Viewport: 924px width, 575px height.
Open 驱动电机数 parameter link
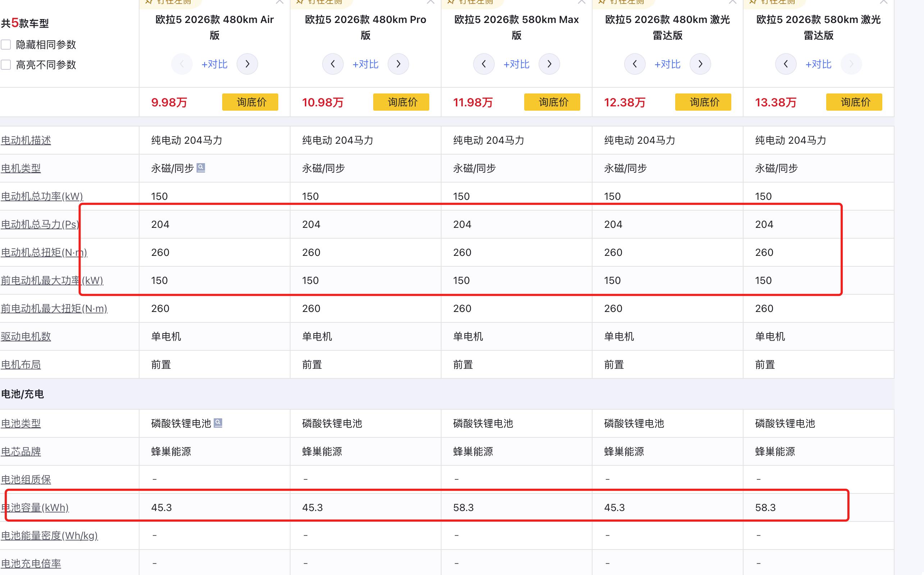(26, 337)
